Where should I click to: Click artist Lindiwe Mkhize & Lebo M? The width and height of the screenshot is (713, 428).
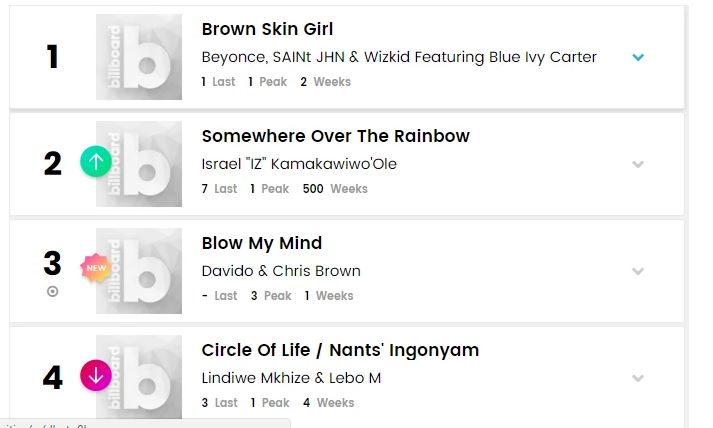coord(291,378)
